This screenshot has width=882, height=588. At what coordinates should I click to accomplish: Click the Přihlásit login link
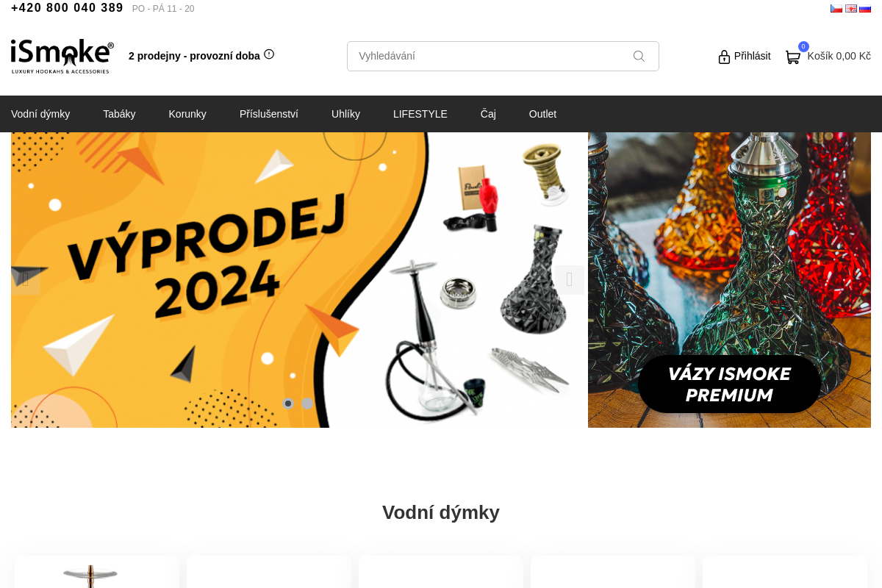(x=752, y=56)
